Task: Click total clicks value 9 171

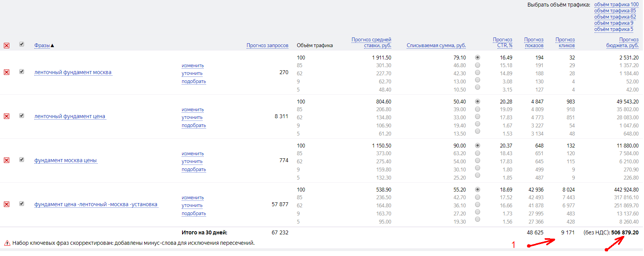Action: coord(568,232)
